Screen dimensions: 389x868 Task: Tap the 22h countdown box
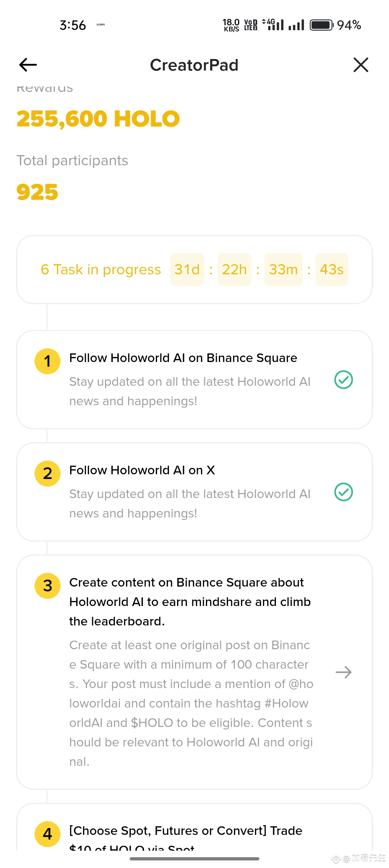coord(234,270)
